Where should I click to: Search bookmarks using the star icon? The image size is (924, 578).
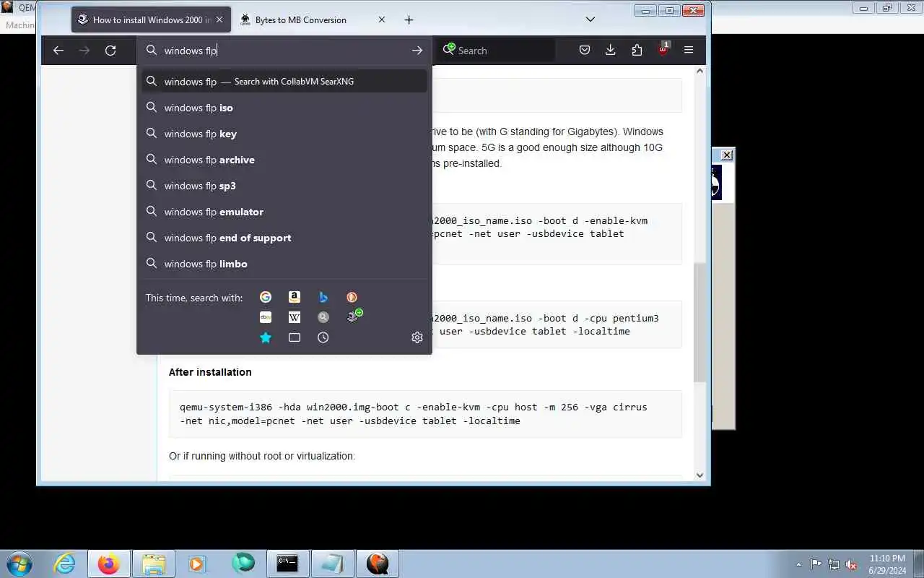pyautogui.click(x=266, y=337)
